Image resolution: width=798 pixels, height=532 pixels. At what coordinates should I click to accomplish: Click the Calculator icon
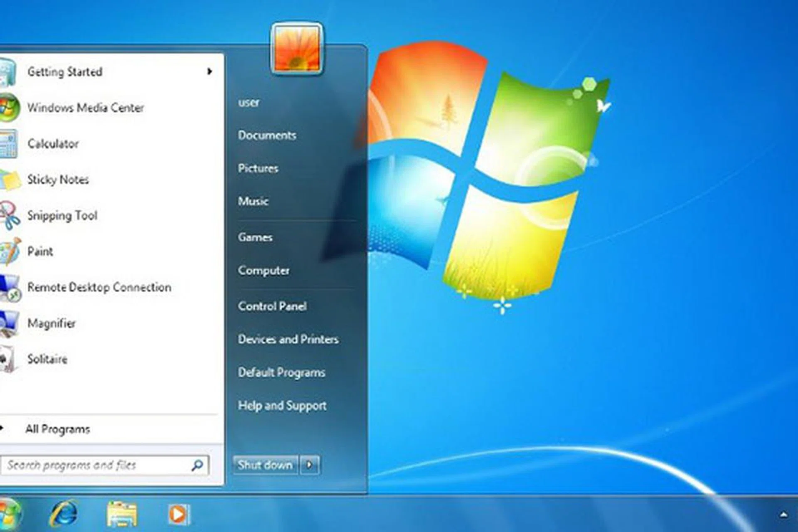9,144
